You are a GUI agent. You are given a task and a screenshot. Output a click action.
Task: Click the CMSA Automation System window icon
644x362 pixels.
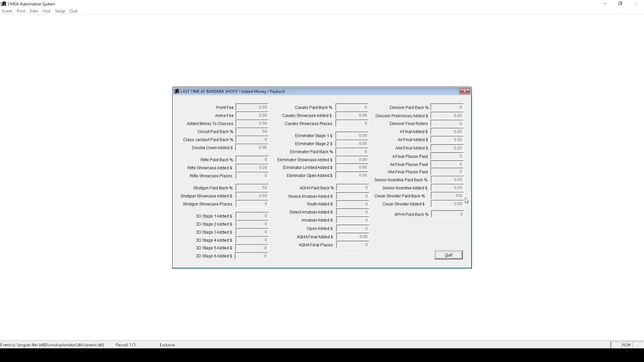tap(4, 4)
